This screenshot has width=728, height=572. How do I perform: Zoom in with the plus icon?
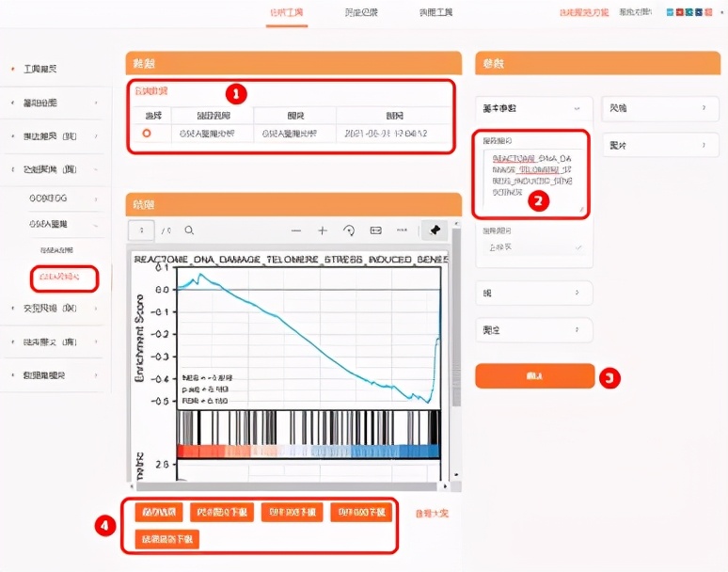point(323,230)
